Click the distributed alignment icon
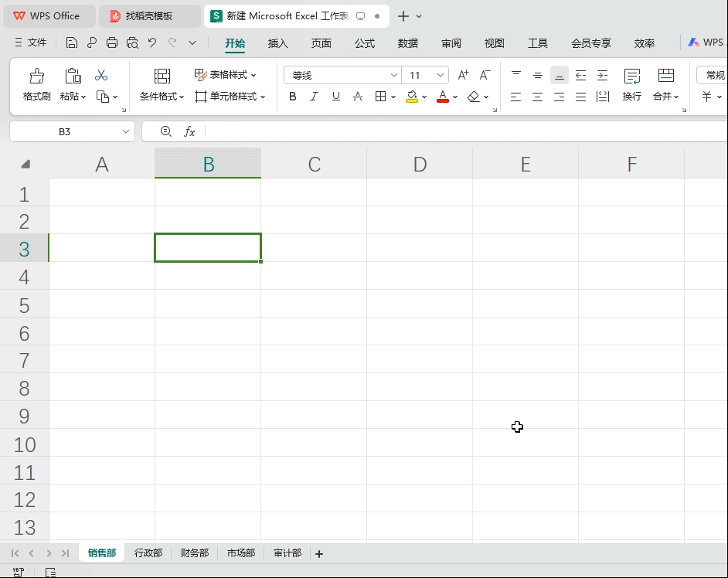Screen dimensions: 728x578 coord(602,97)
